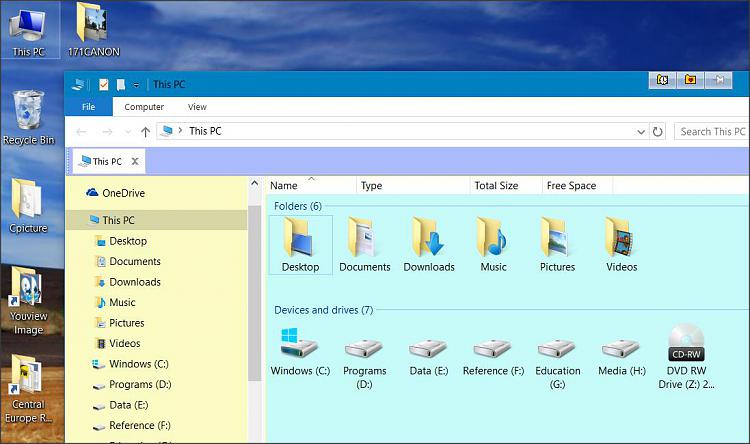Open the Customize Quick Access Toolbar dropdown
Image resolution: width=750 pixels, height=444 pixels.
point(136,85)
